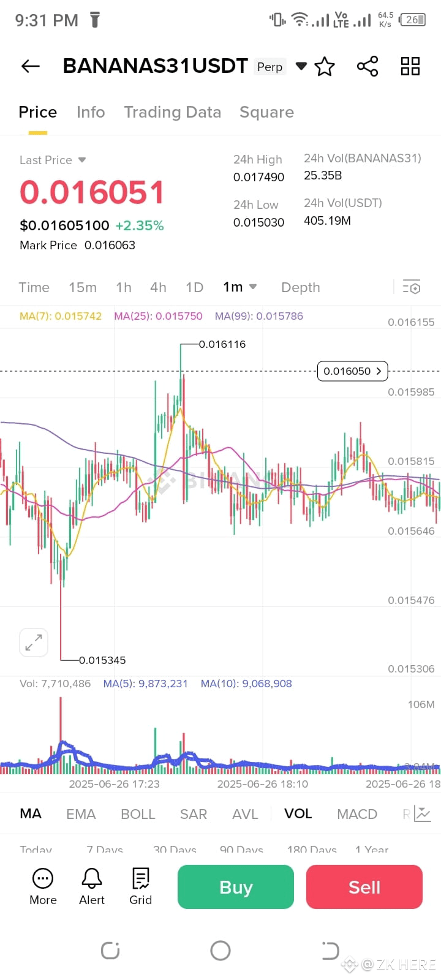
Task: Tap the MA(10) volume label
Action: pos(246,684)
